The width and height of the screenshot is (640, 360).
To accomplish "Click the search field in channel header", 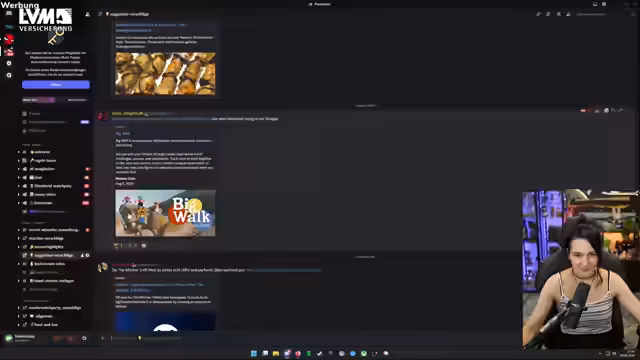I will click(591, 14).
